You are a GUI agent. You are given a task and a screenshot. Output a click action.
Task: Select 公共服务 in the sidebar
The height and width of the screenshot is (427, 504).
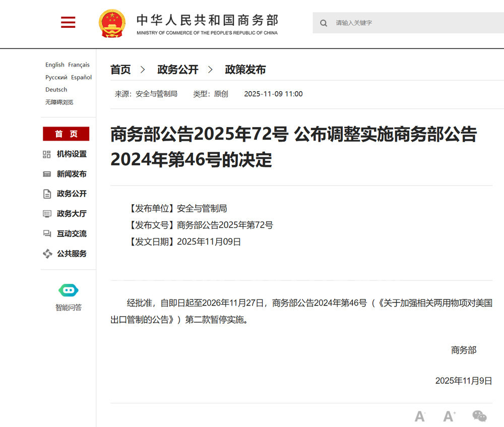click(x=71, y=254)
